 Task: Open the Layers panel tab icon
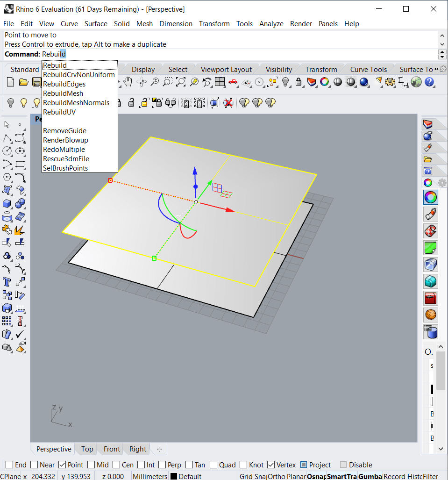(427, 124)
